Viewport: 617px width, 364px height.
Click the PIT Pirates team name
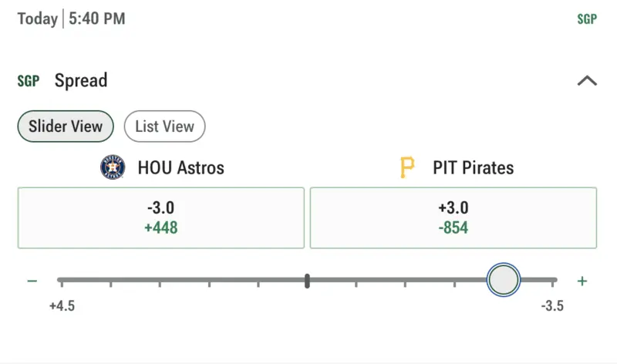click(x=473, y=167)
